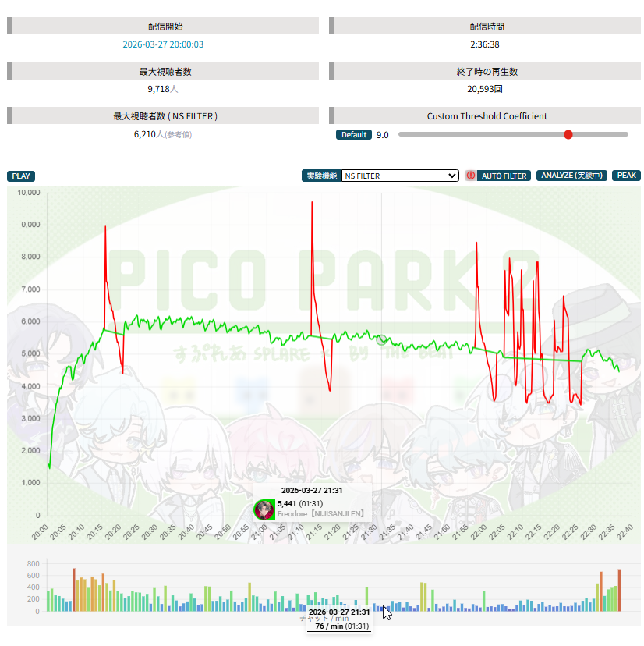Viewport: 644px width, 646px height.
Task: Click the Freodore avatar in the tooltip
Action: click(264, 509)
